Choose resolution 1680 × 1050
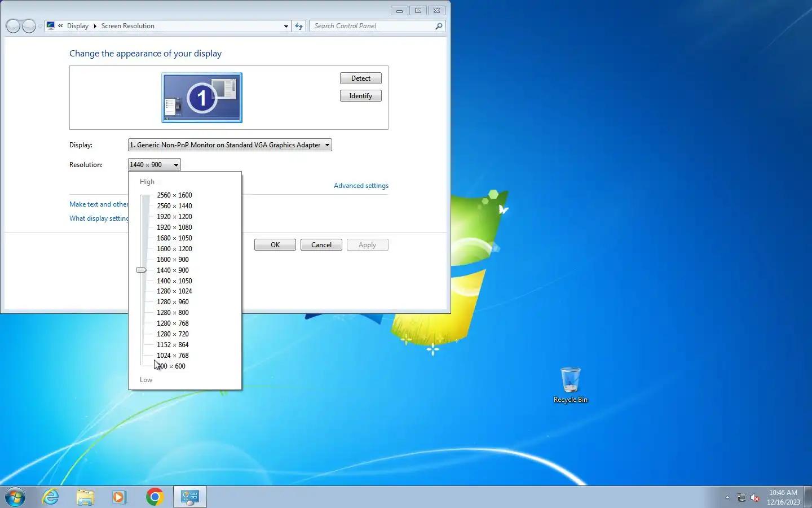Viewport: 812px width, 508px height. coord(174,238)
